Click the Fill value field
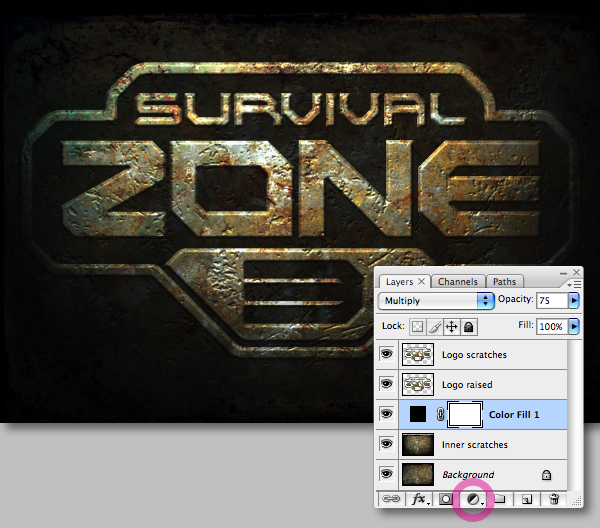This screenshot has width=600, height=528. [x=552, y=326]
